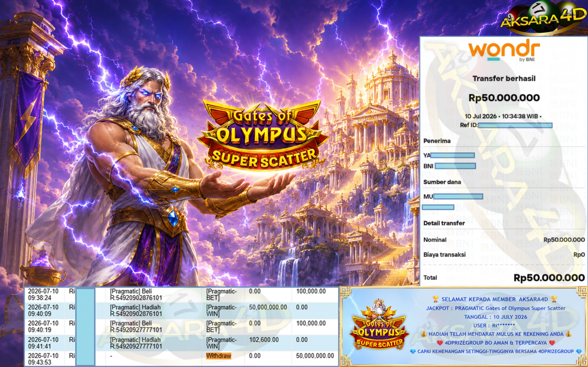Click the 2026-07-10 09:43:53 timestamp cell
The image size is (588, 367).
tap(43, 359)
